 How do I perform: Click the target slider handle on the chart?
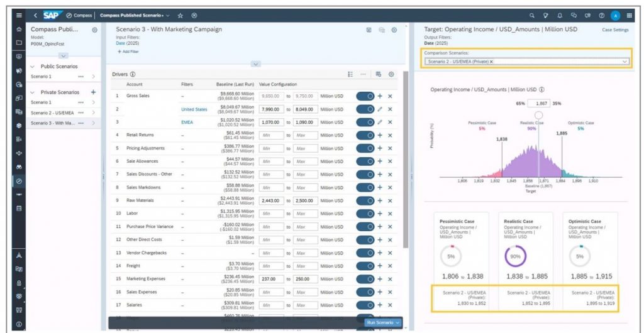click(538, 115)
